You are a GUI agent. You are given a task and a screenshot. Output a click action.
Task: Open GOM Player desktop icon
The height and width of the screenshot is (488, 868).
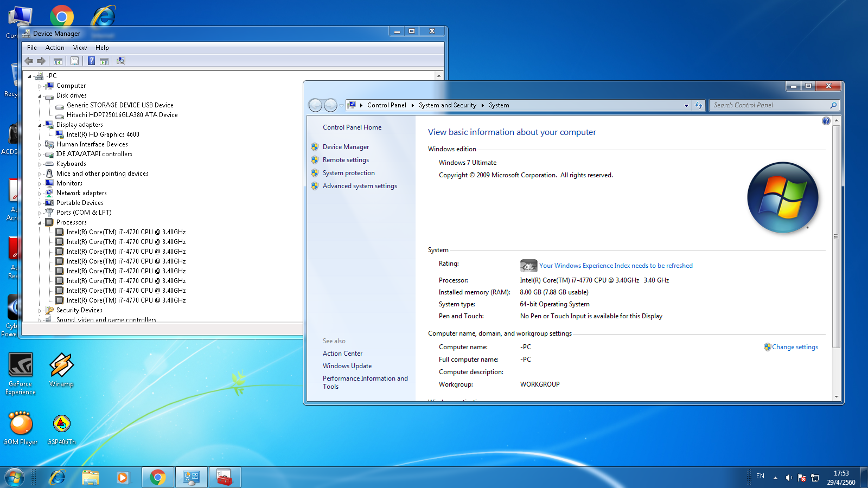pos(21,428)
